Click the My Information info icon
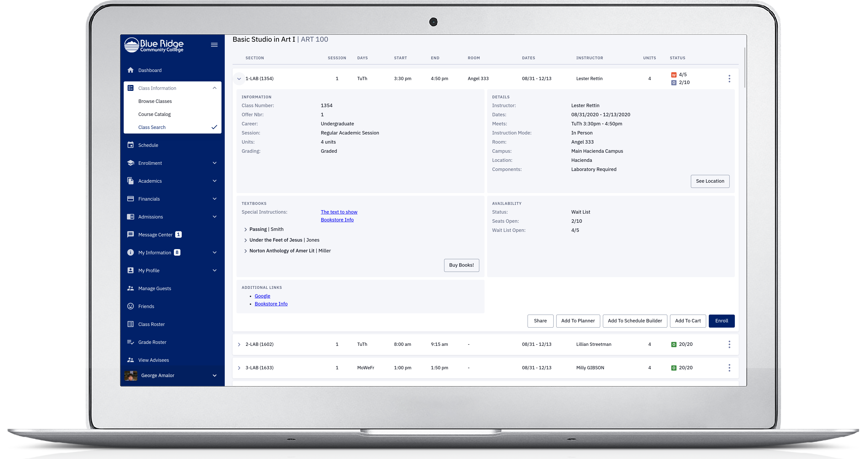 point(130,252)
